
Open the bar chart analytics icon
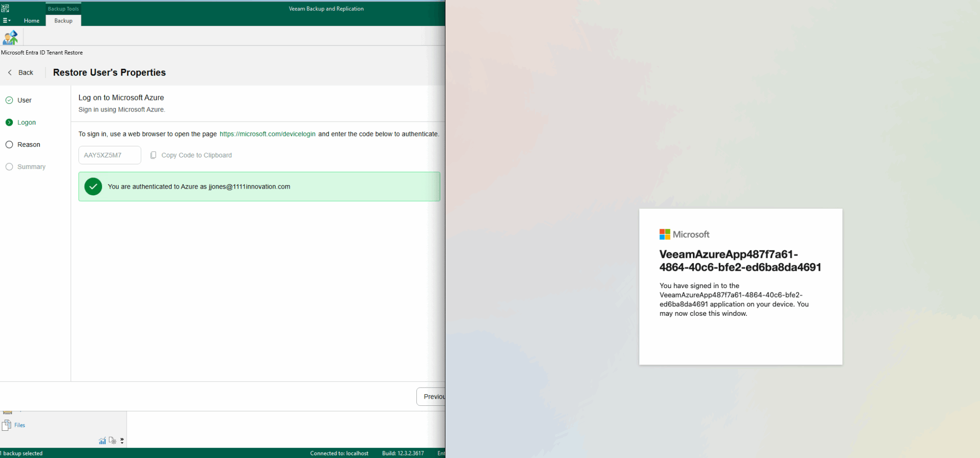[102, 441]
